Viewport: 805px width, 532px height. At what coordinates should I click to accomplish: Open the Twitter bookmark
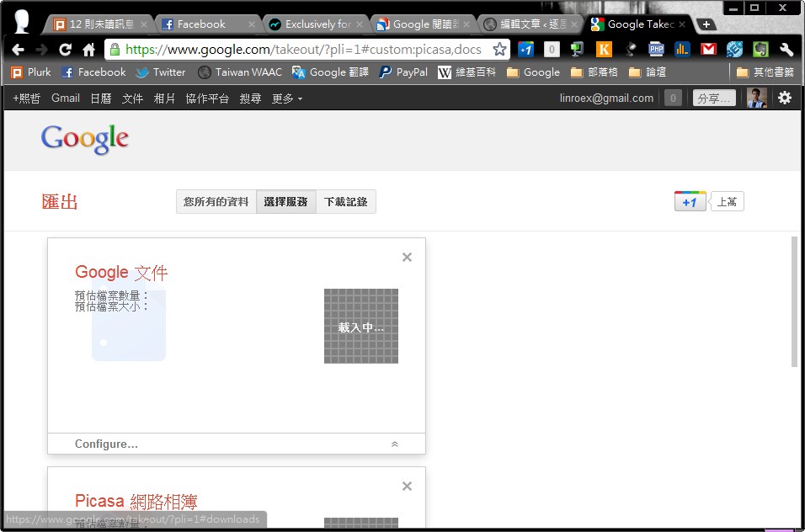(x=160, y=72)
